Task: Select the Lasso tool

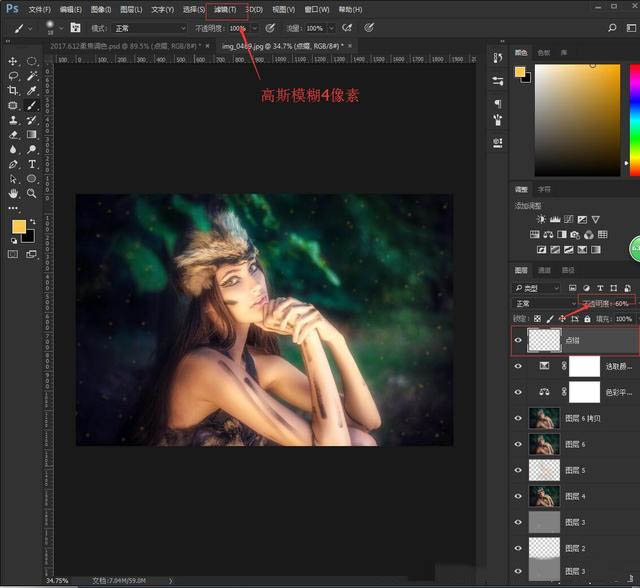Action: click(x=13, y=76)
